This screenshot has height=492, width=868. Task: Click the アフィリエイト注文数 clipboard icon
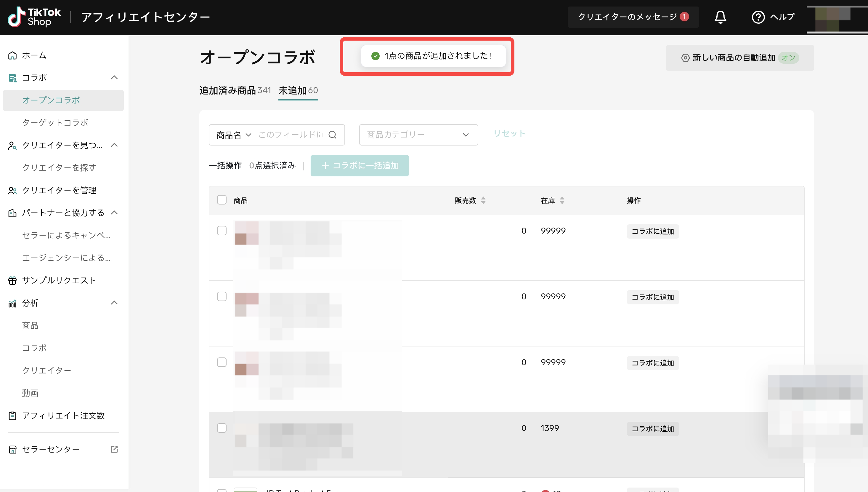(12, 416)
